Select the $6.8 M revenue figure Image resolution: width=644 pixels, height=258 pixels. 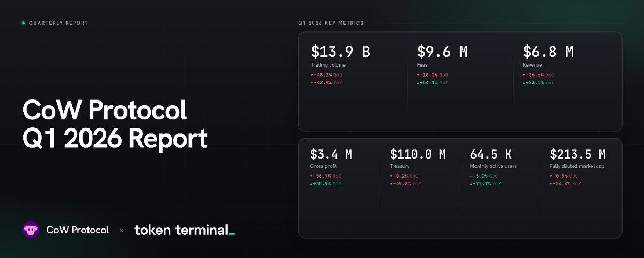tap(548, 52)
